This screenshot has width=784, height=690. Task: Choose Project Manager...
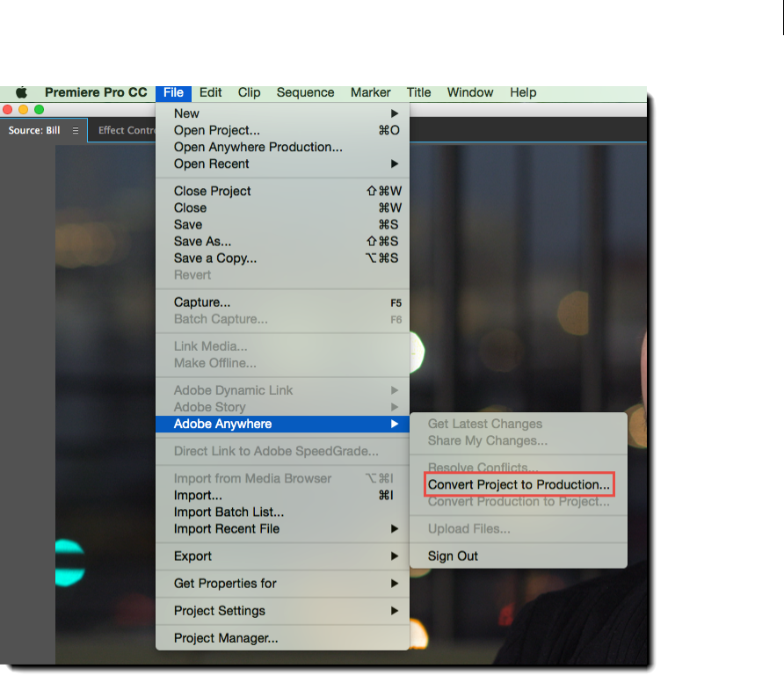click(282, 638)
